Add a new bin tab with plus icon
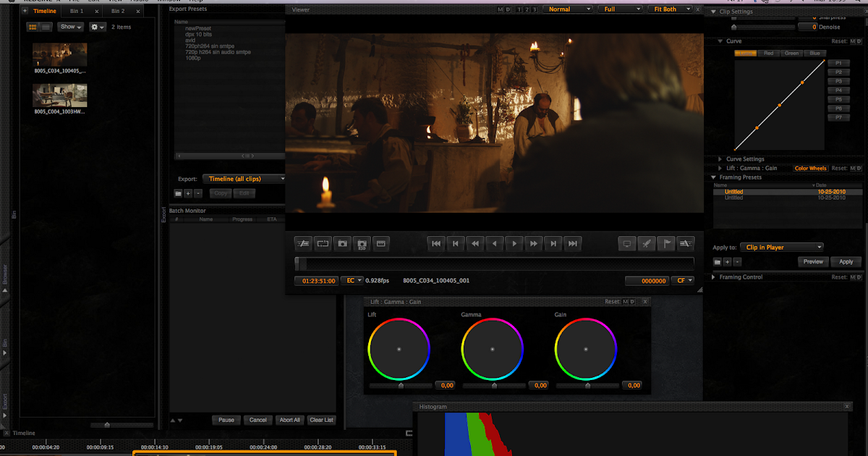 point(25,12)
